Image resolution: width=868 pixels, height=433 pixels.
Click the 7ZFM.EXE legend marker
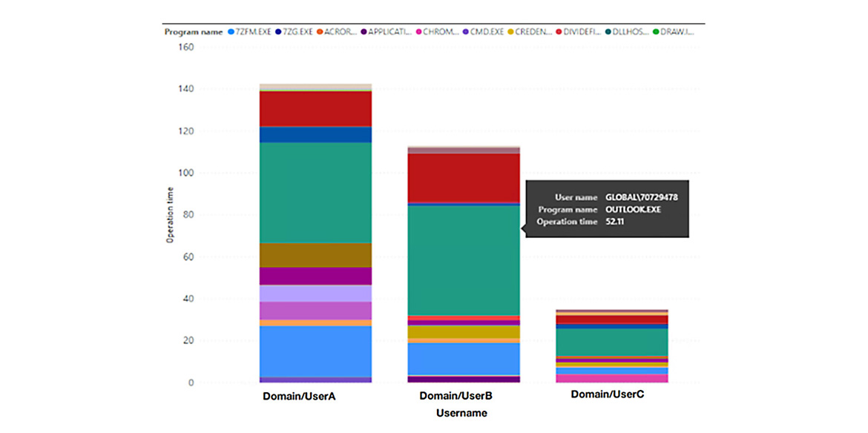(231, 32)
